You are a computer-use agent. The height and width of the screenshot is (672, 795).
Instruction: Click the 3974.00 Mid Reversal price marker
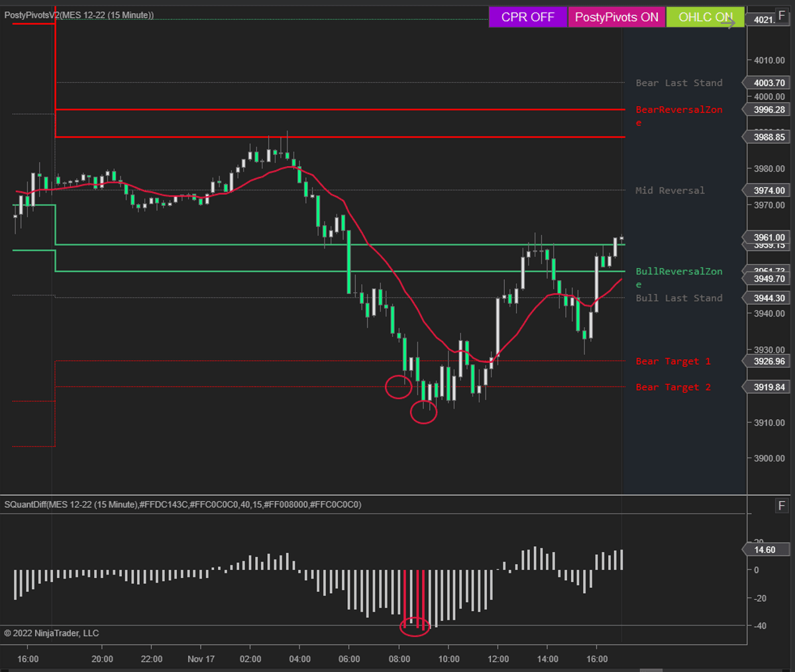768,191
